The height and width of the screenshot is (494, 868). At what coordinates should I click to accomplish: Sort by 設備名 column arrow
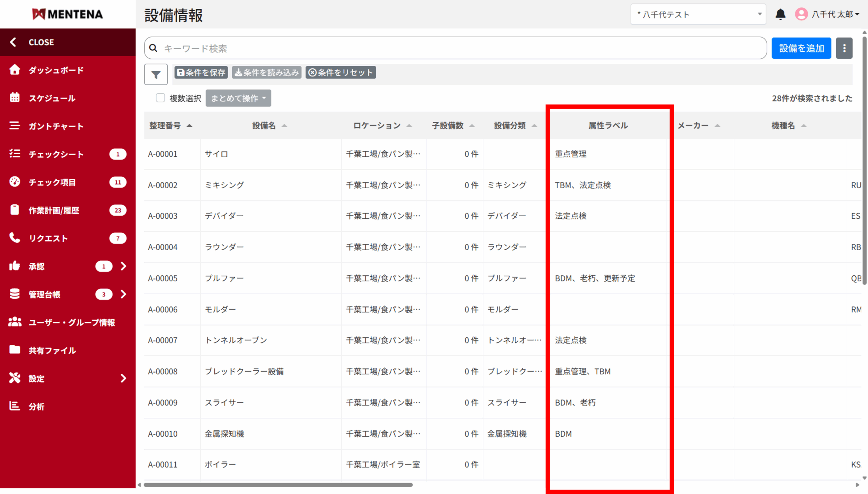pos(284,126)
